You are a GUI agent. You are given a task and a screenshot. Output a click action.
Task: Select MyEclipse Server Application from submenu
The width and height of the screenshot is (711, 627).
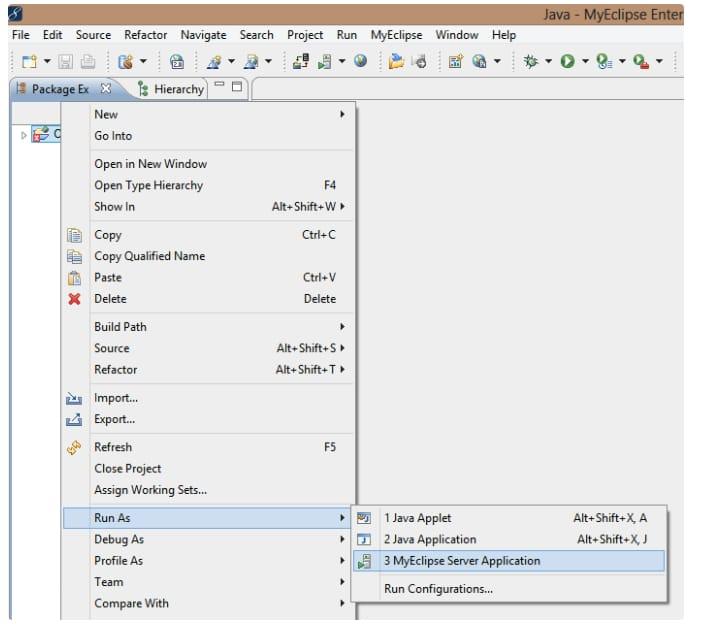[461, 561]
